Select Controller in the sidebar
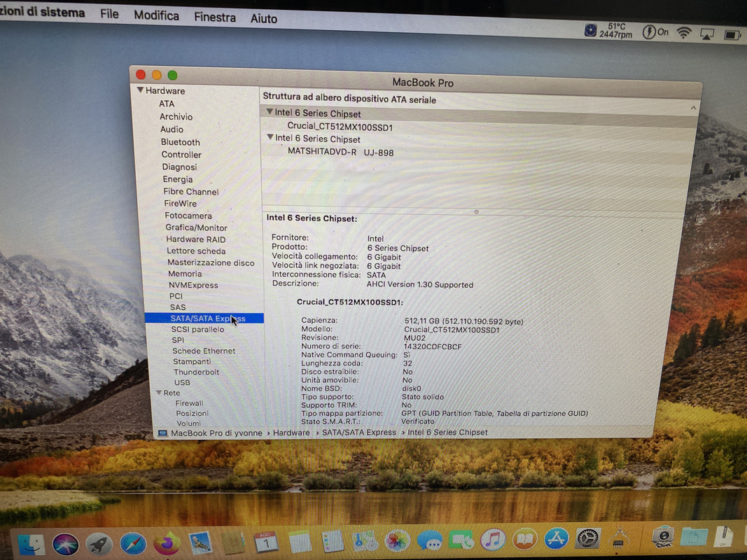This screenshot has width=747, height=560. [x=181, y=154]
